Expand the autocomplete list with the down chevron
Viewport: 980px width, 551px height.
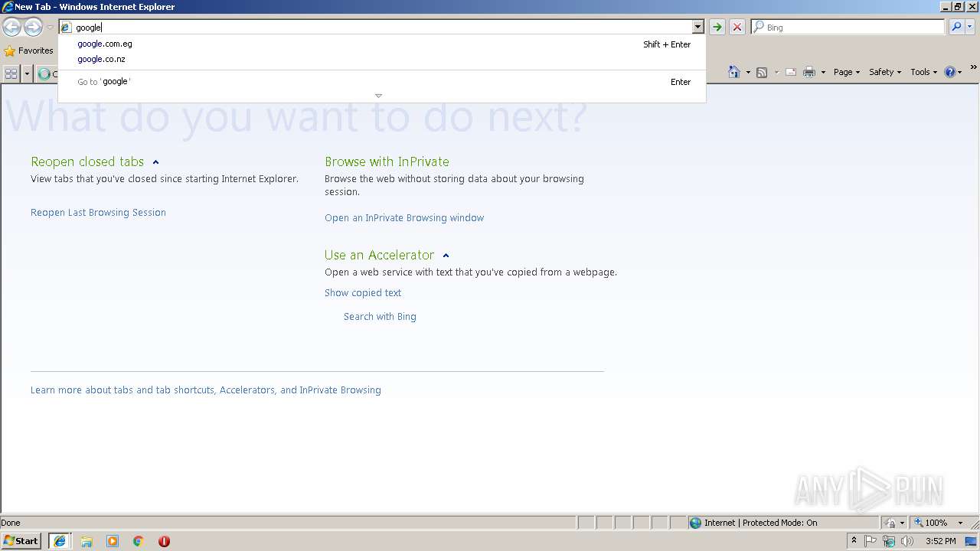click(378, 96)
